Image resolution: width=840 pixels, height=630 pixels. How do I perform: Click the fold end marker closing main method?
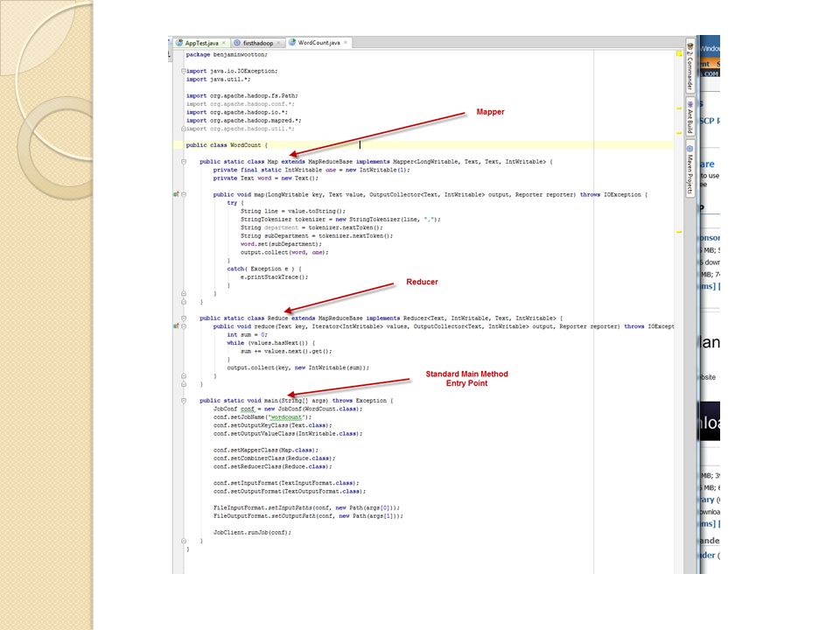coord(184,541)
